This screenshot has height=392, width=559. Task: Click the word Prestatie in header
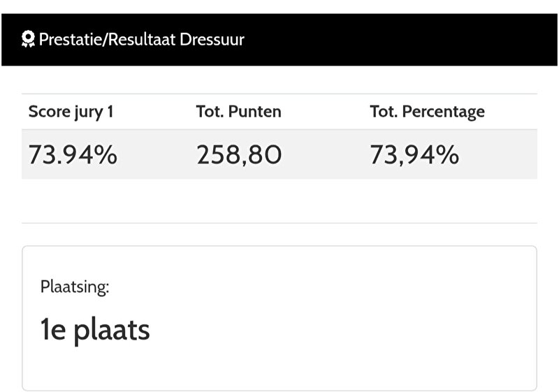(71, 39)
